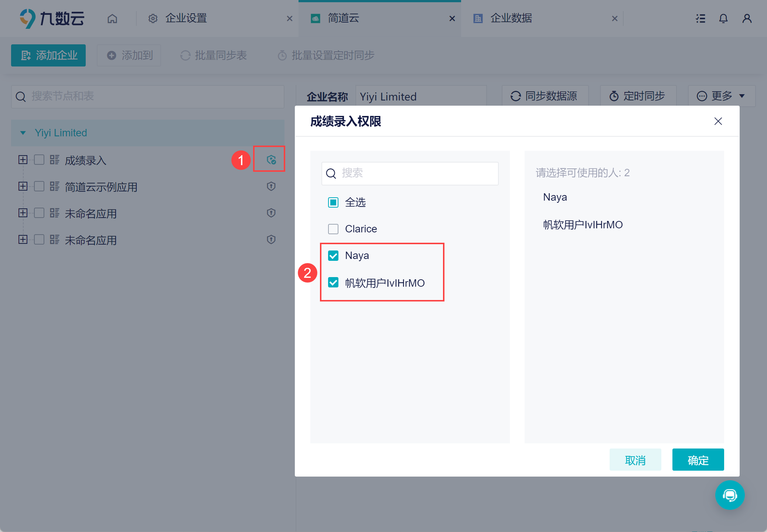Close the 成绩录入权限 dialog with X

coord(718,121)
